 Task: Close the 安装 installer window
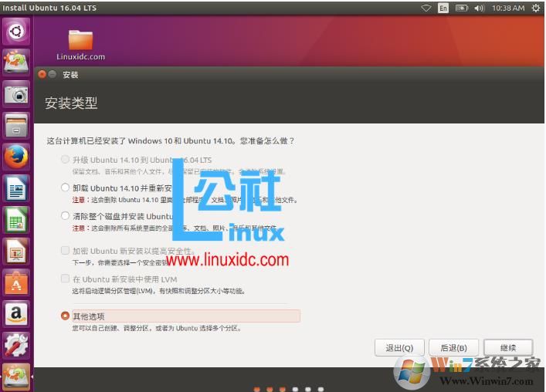[42, 74]
